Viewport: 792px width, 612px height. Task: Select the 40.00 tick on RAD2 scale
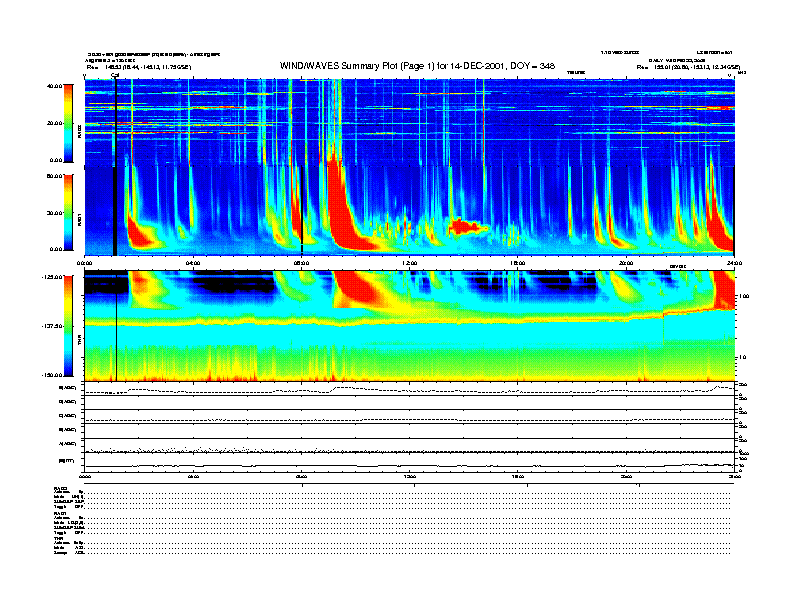[x=54, y=86]
